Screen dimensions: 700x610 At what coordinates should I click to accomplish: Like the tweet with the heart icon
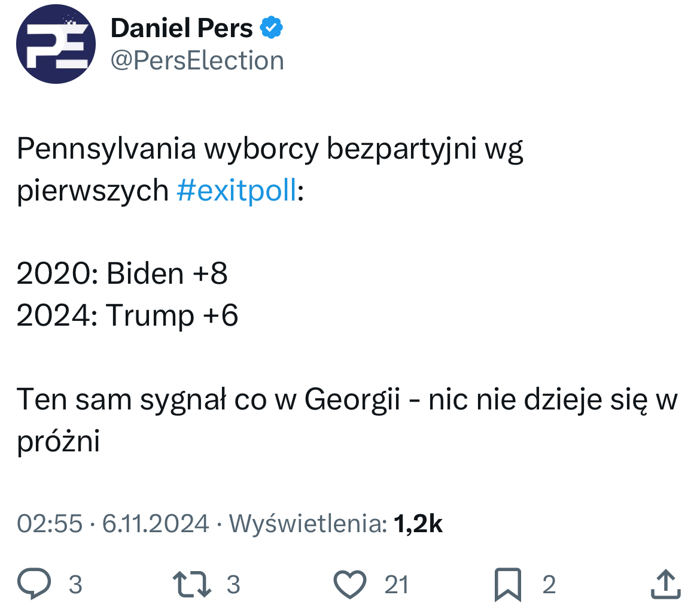click(349, 584)
